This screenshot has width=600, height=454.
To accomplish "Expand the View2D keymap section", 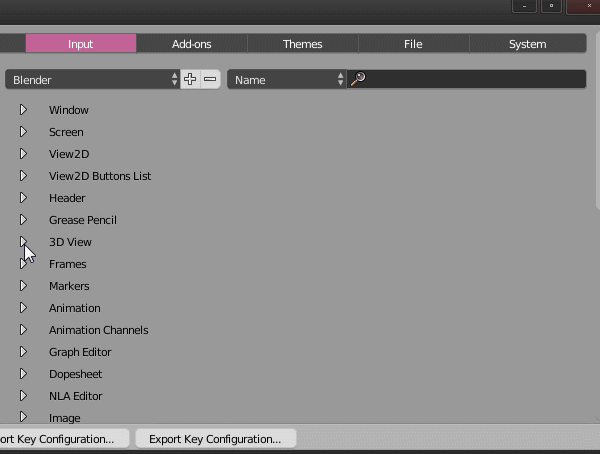I will click(23, 154).
